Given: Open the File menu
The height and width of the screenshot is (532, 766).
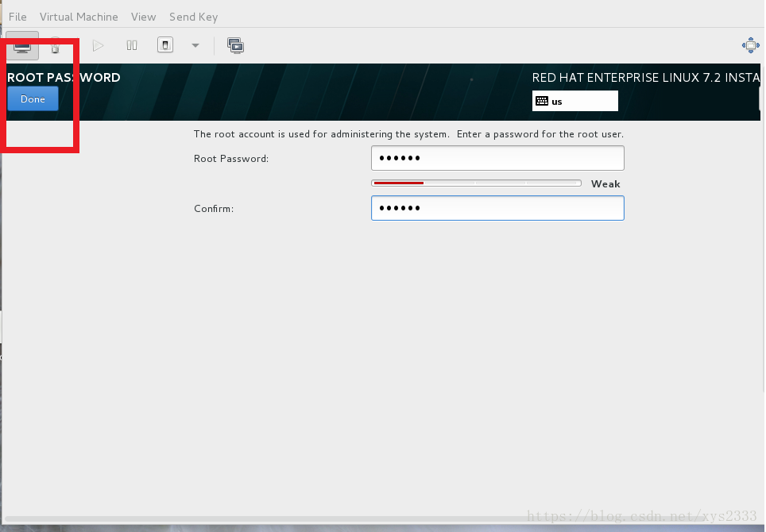Looking at the screenshot, I should 17,17.
